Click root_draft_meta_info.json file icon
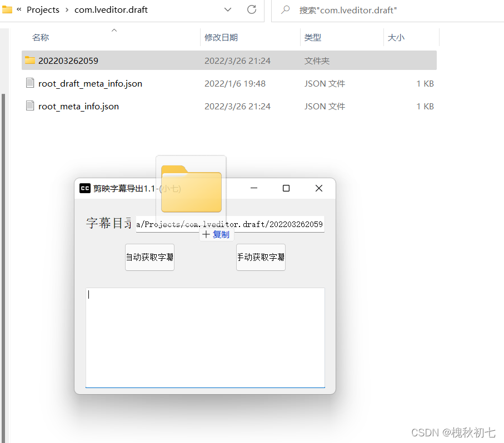504x443 pixels. pos(30,83)
